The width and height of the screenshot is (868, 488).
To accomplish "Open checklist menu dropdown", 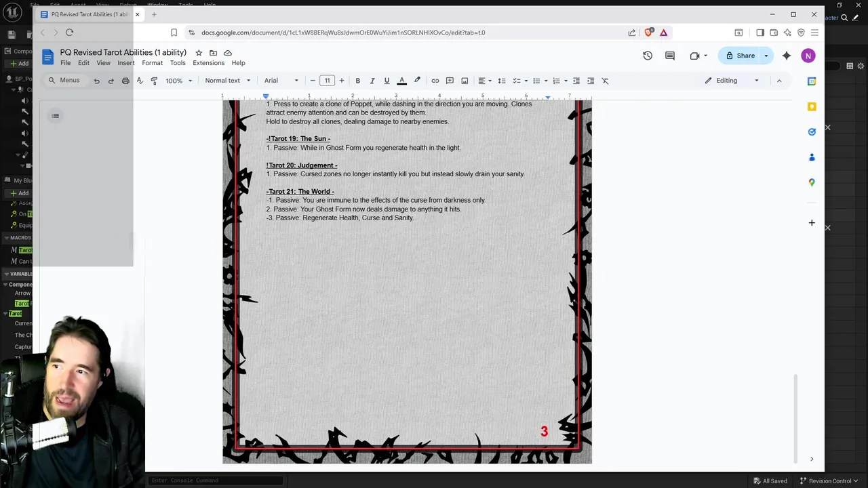I will [519, 81].
